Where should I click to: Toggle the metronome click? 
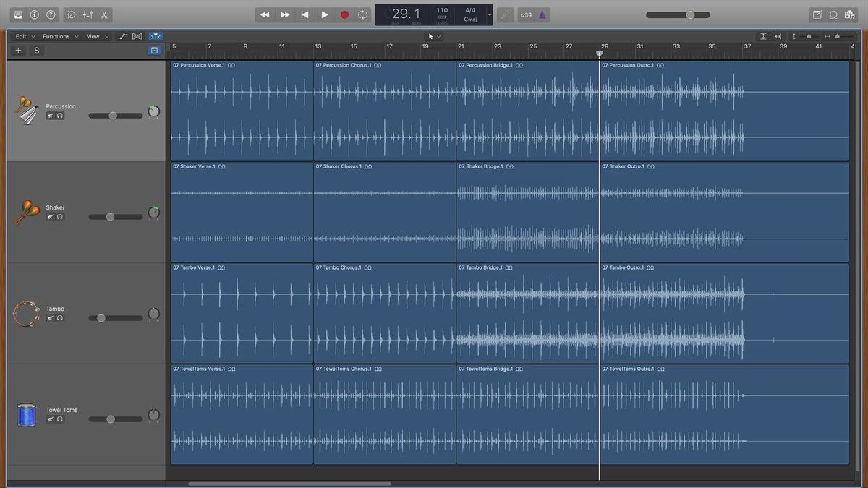[542, 14]
